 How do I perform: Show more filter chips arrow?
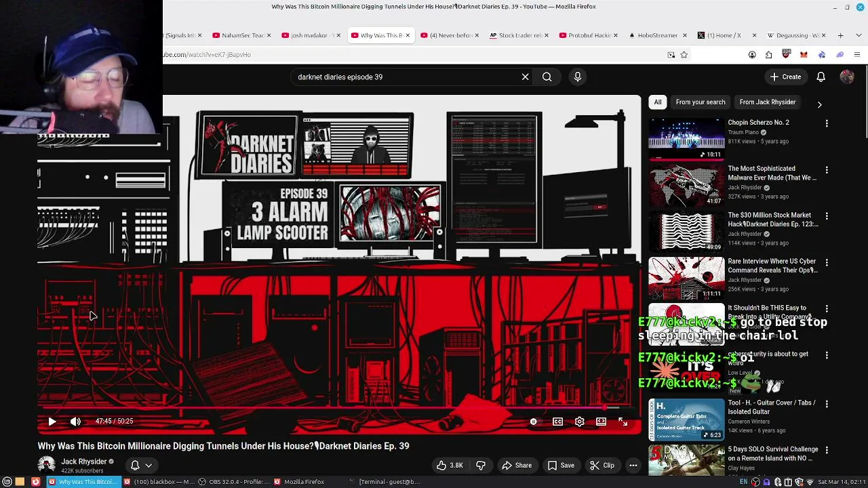coord(819,104)
